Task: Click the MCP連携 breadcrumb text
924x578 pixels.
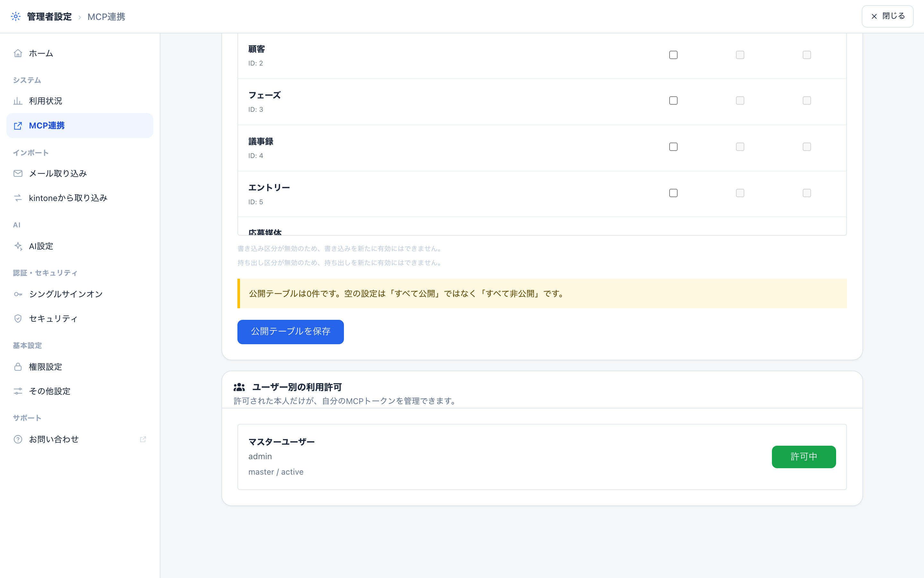Action: point(107,16)
